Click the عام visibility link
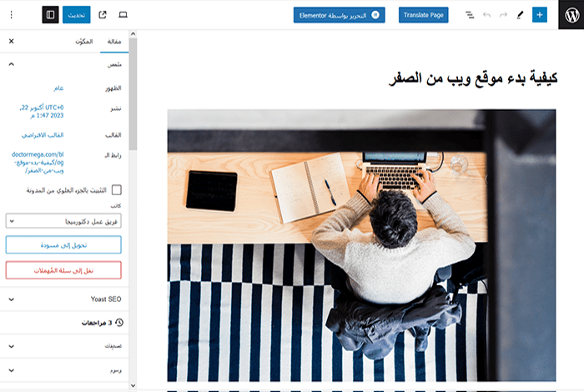Image resolution: width=584 pixels, height=392 pixels. click(58, 88)
